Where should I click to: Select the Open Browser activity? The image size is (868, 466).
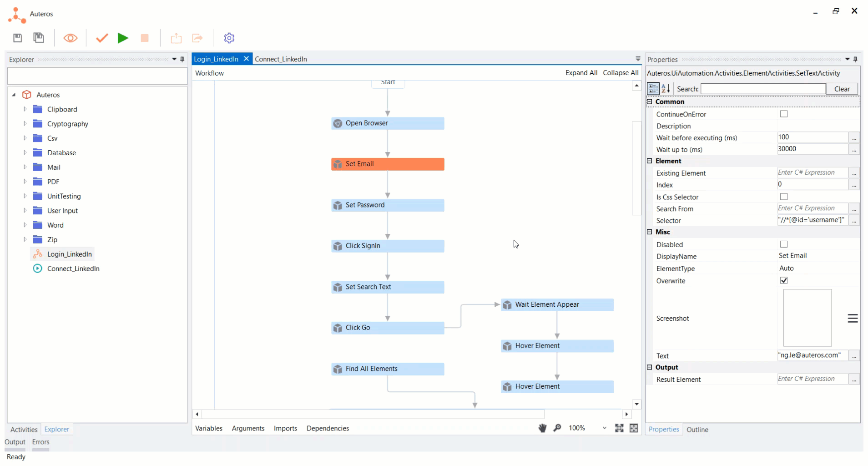pos(388,123)
